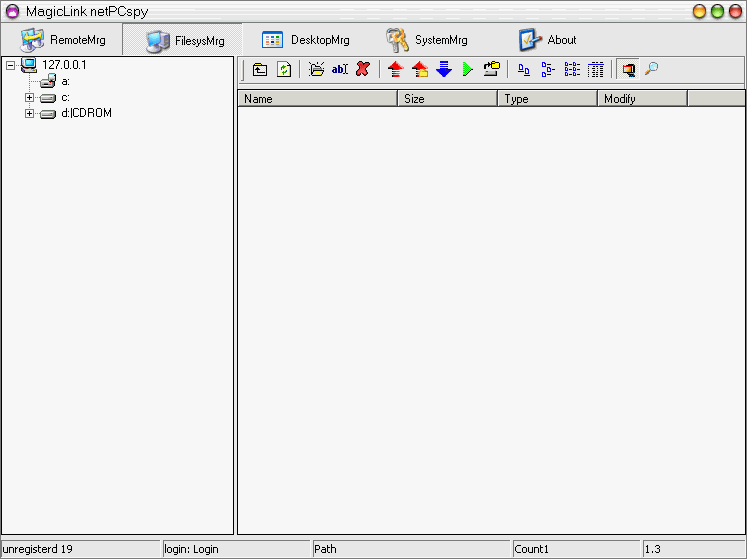Screen dimensions: 747x559
Task: Click the magnifier search icon
Action: [x=652, y=70]
